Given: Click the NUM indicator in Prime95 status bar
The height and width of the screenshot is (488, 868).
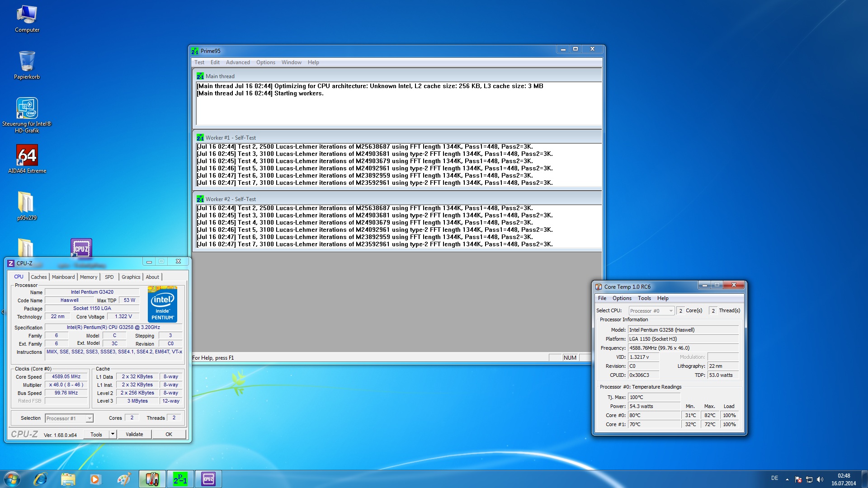Looking at the screenshot, I should click(x=570, y=358).
